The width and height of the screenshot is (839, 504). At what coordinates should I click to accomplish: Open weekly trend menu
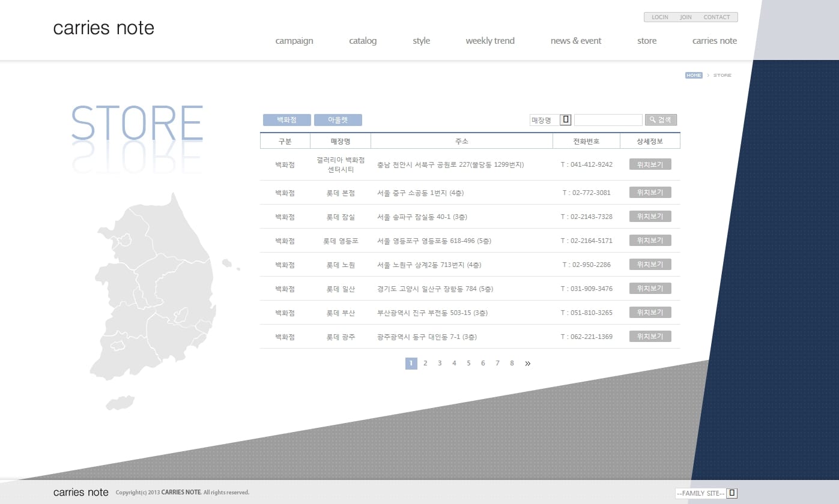pos(490,41)
